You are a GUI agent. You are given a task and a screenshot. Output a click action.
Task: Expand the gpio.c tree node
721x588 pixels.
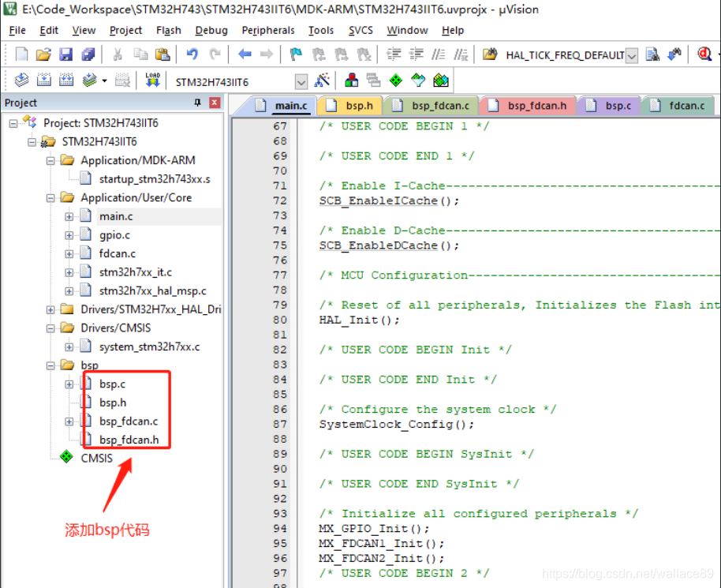click(x=69, y=235)
